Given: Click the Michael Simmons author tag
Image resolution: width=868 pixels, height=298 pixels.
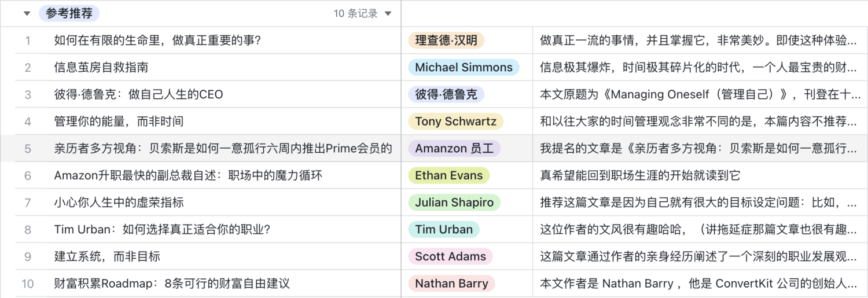Looking at the screenshot, I should [x=464, y=68].
